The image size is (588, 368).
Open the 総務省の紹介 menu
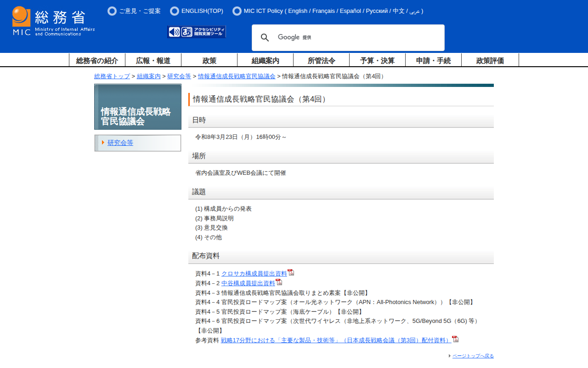click(x=97, y=60)
